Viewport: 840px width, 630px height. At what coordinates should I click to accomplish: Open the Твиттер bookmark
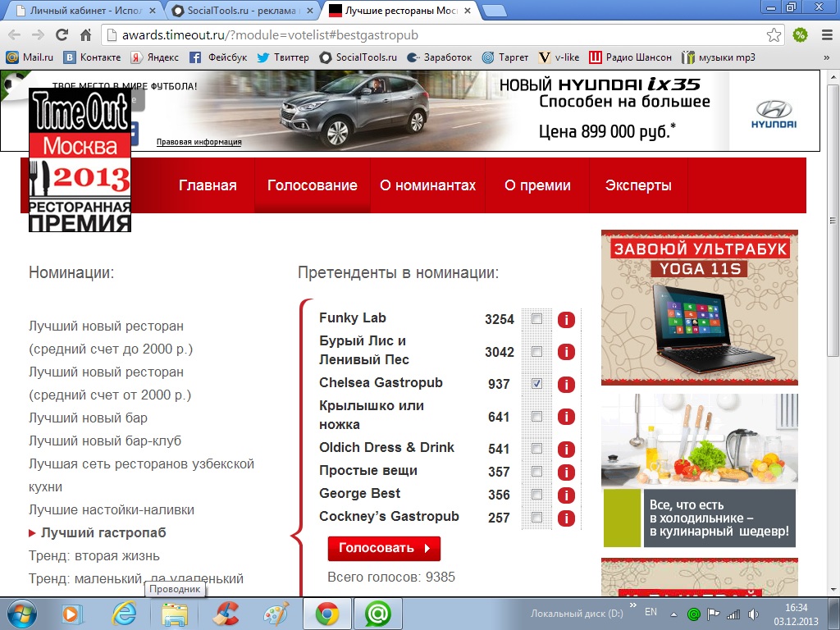coord(283,57)
